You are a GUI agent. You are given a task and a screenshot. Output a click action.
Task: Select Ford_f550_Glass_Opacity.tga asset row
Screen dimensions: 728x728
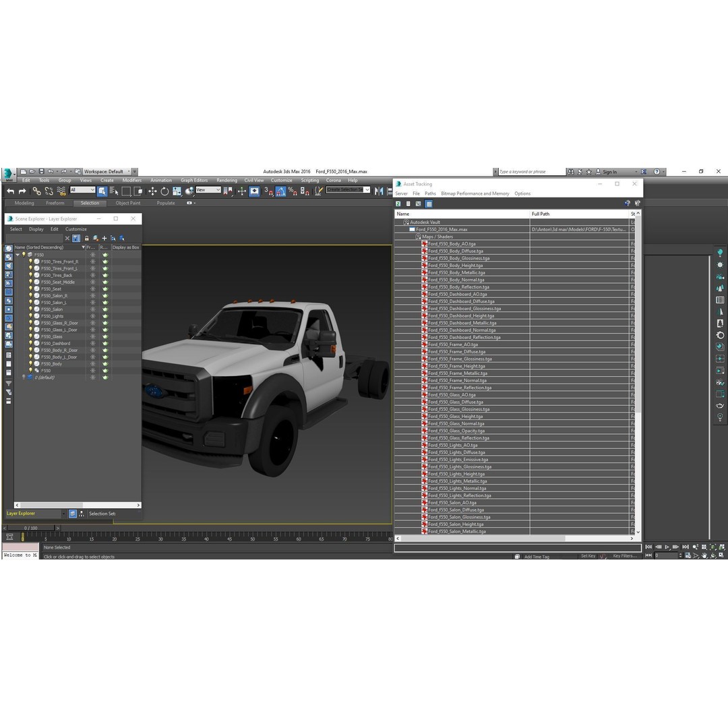click(x=456, y=431)
